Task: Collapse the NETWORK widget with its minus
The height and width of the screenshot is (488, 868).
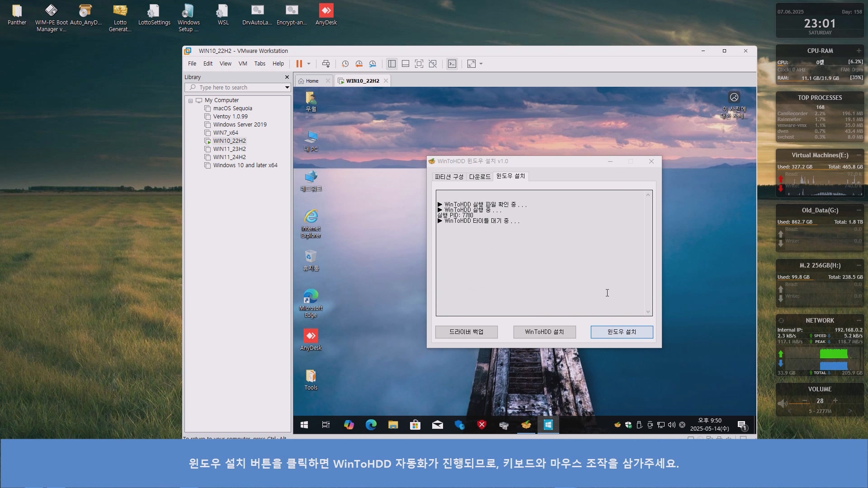Action: coord(859,320)
